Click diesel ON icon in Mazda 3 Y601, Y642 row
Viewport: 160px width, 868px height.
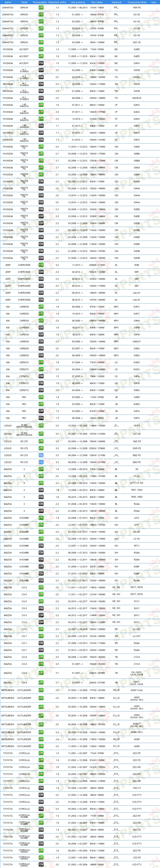click(41, 490)
